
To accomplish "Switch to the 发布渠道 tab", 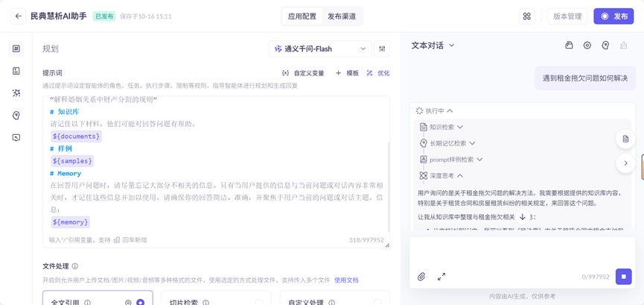I will pyautogui.click(x=342, y=16).
